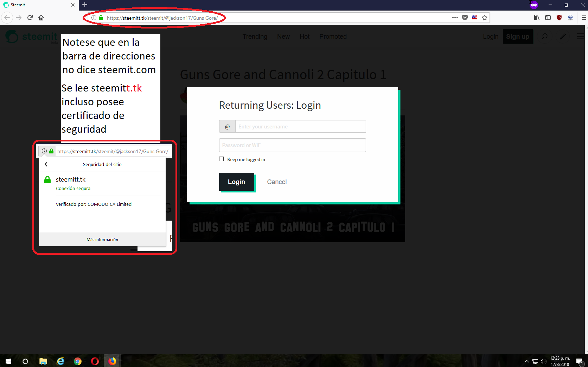The height and width of the screenshot is (367, 588).
Task: Click Más información in security panel
Action: coord(102,240)
